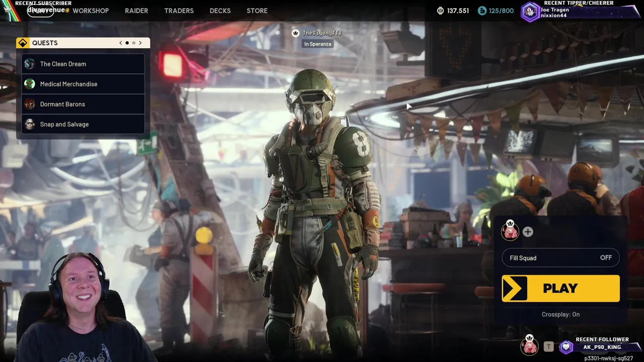Click the Joe Tragen tipper name
Screen dimensions: 644x362
[x=555, y=10]
